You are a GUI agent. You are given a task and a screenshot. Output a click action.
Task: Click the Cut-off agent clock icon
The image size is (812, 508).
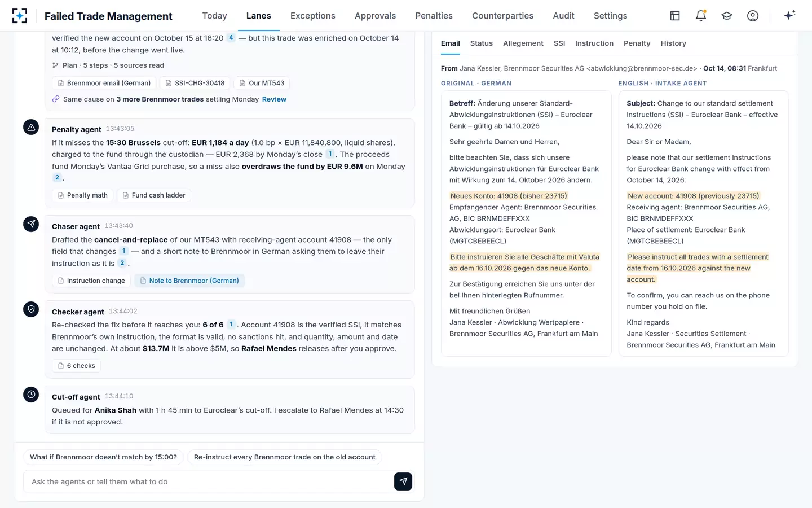(31, 394)
